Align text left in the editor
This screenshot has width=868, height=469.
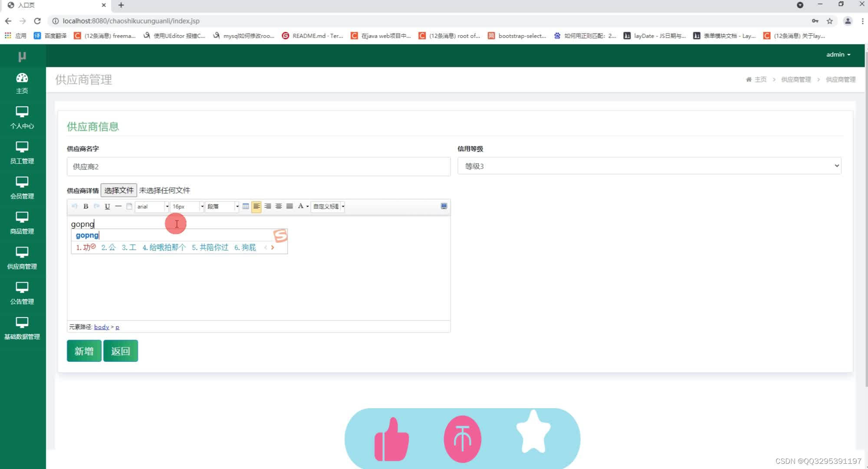[x=256, y=206]
